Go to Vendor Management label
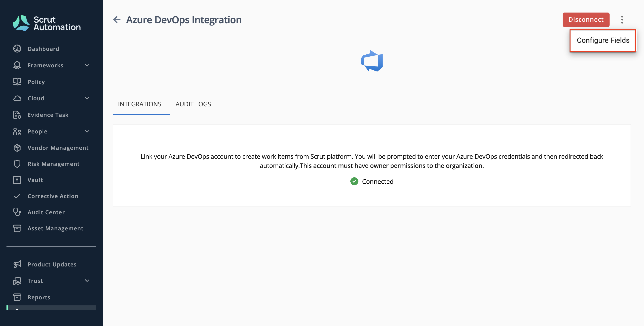 (58, 148)
